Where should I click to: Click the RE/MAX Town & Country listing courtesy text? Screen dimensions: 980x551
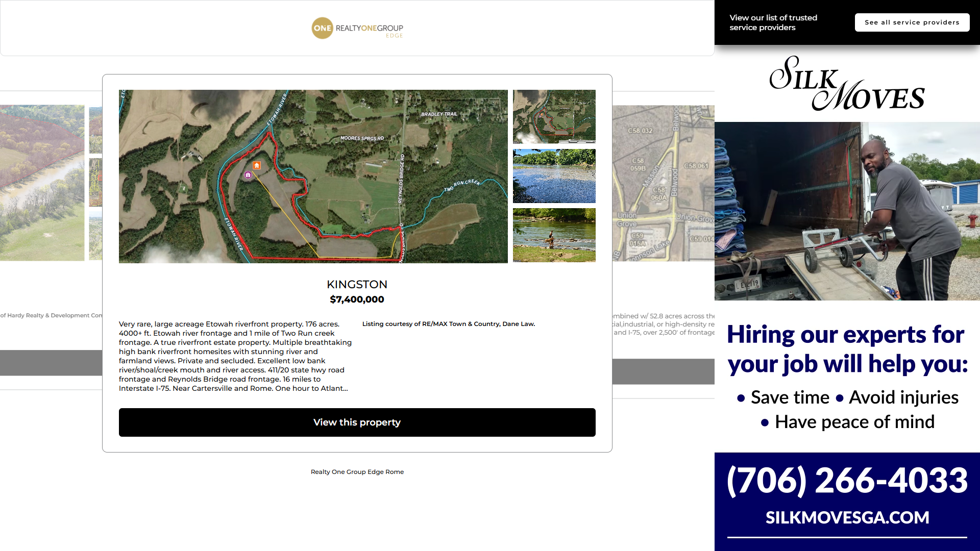(448, 324)
